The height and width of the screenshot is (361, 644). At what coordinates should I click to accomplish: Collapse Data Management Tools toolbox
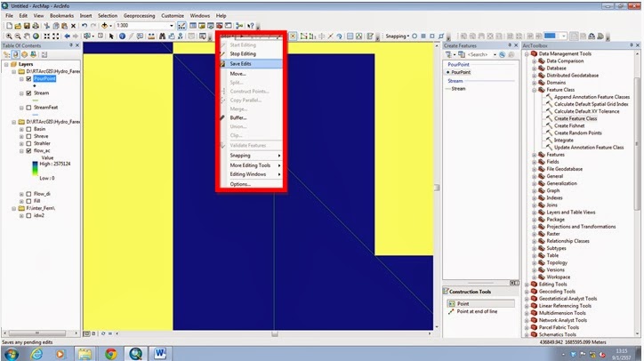click(x=527, y=54)
